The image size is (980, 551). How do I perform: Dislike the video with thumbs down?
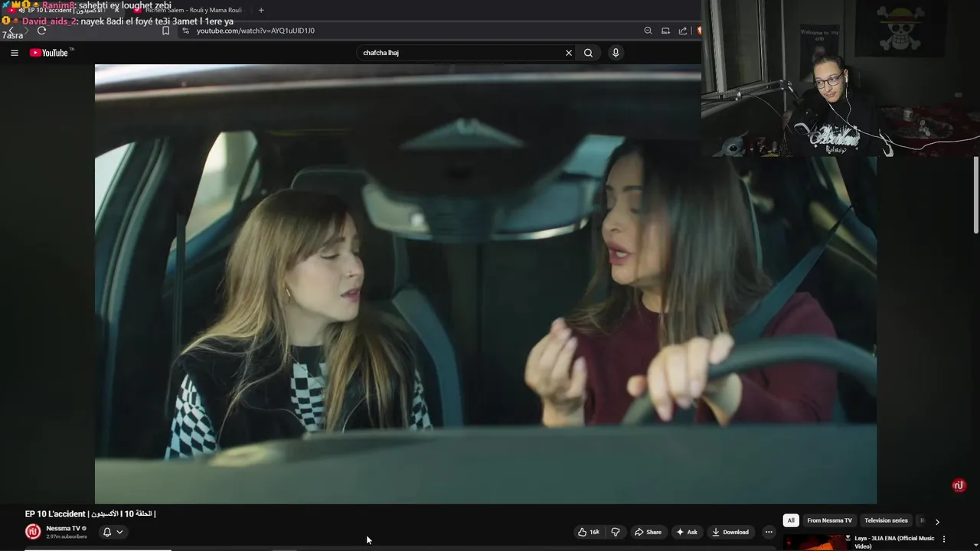pos(615,532)
